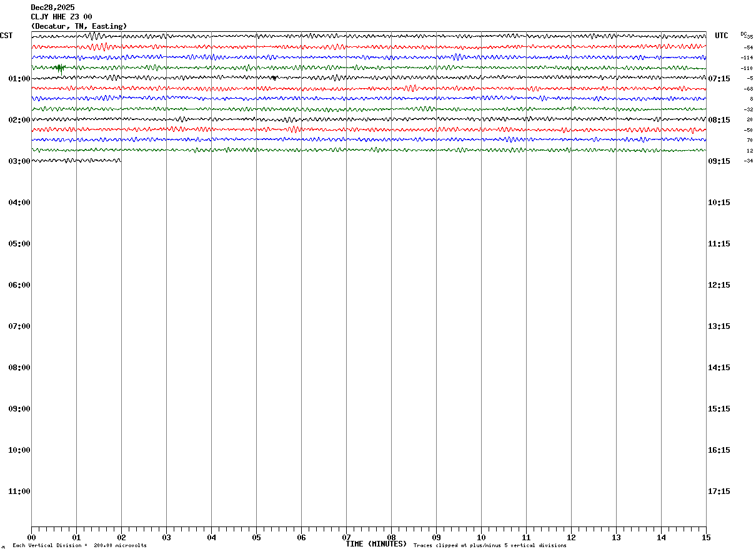756x554 pixels.
Task: Click the x-axis minute label "14"
Action: (661, 538)
